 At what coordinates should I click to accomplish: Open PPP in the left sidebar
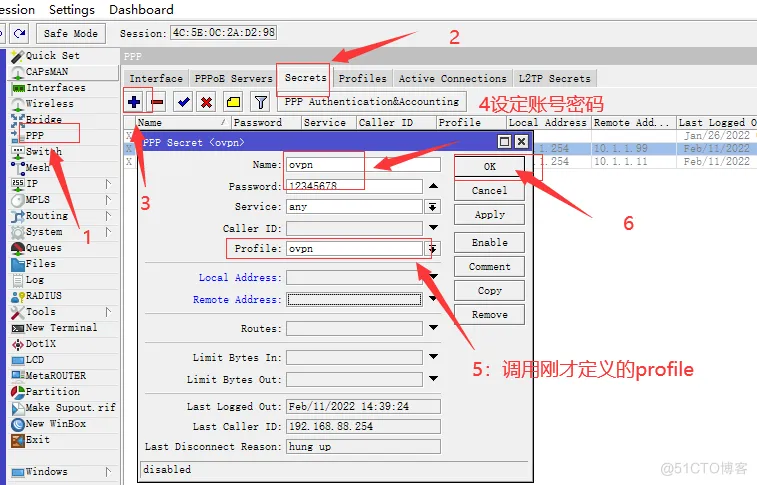[x=35, y=135]
